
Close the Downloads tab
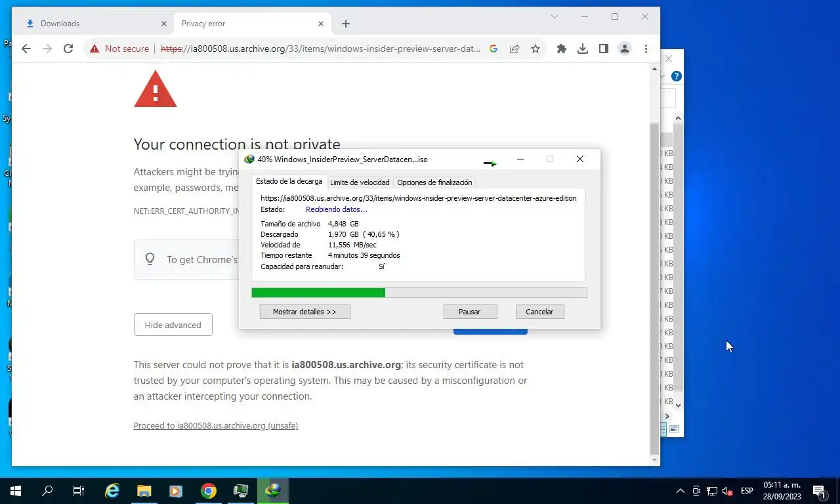[164, 24]
